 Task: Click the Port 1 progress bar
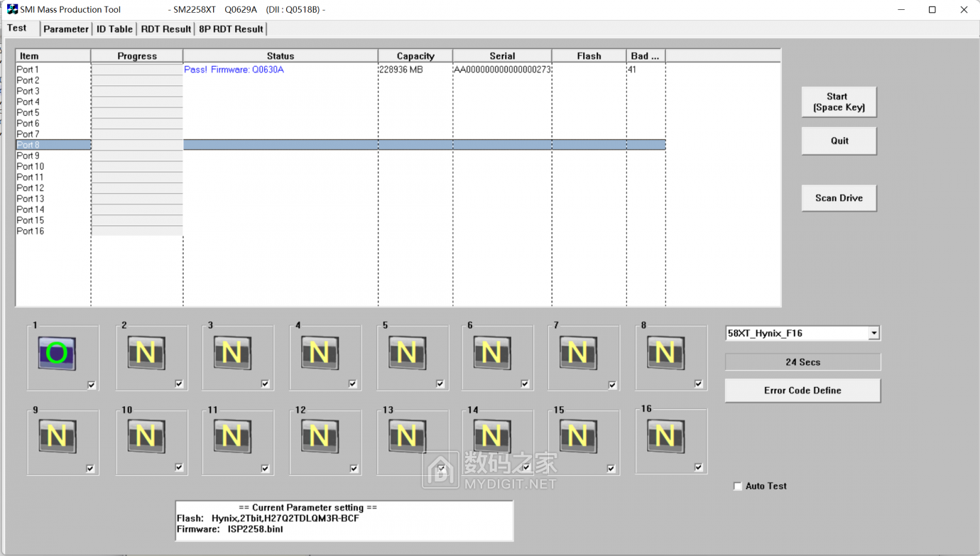(x=137, y=70)
